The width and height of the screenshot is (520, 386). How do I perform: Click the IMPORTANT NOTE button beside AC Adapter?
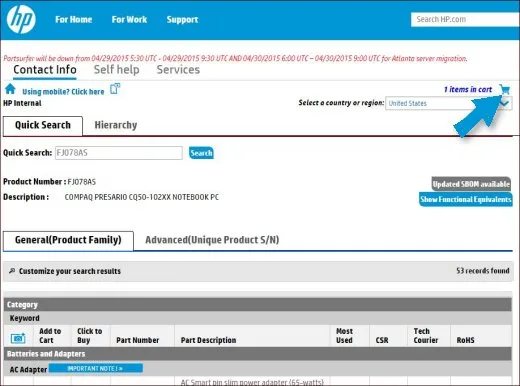(96, 368)
